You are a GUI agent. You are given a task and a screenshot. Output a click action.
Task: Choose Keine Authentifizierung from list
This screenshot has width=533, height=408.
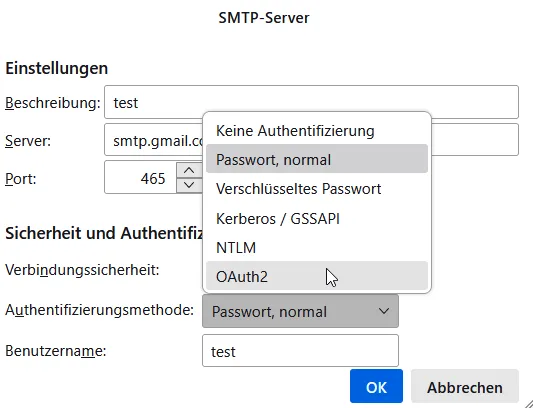317,131
